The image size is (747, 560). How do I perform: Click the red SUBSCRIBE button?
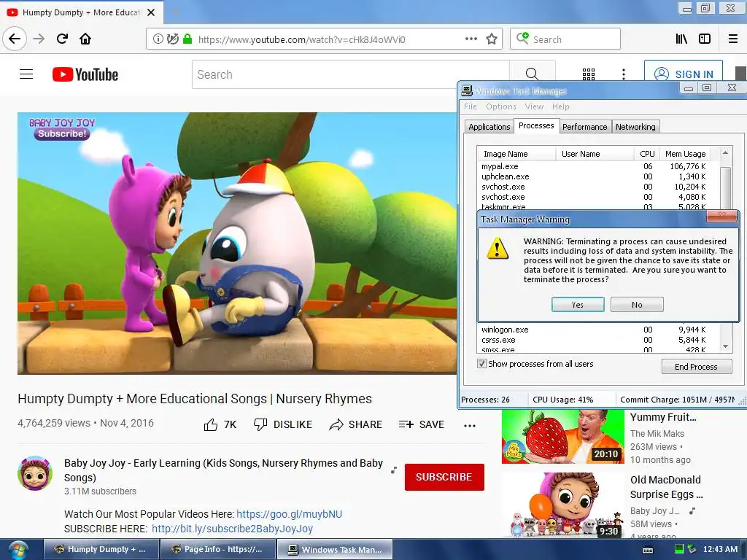[x=444, y=477]
